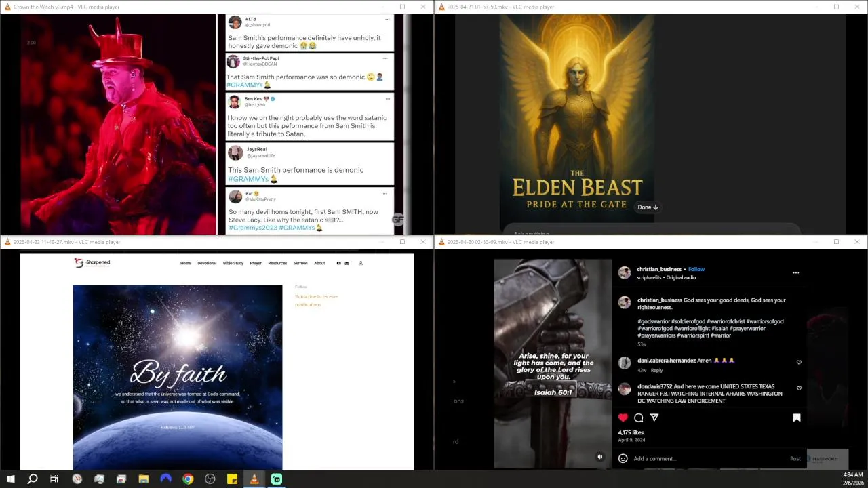Open the green app icon right of VLC on the taskbar

(277, 479)
